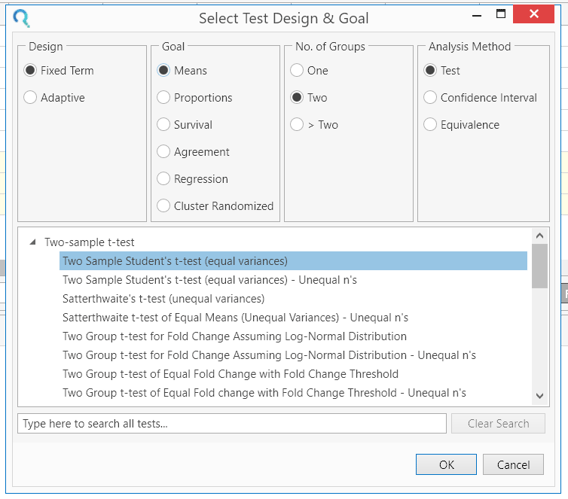This screenshot has height=499, width=568.
Task: Click the scroll up arrow in test list
Action: pos(539,236)
